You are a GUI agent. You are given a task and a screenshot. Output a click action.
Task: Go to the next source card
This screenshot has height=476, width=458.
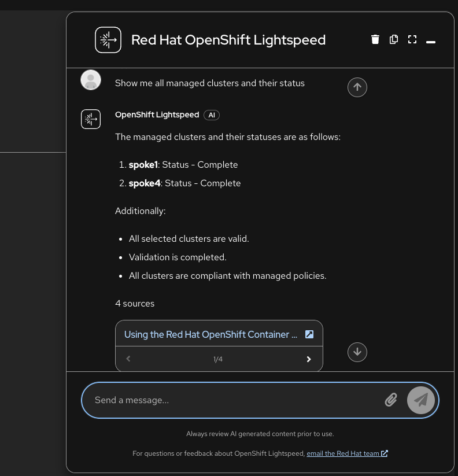pos(309,359)
